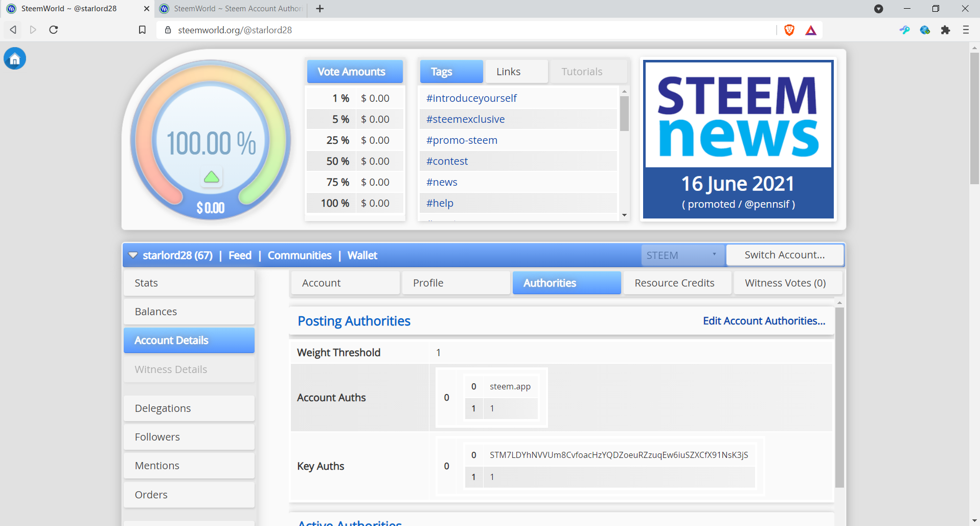Open a new browser tab with plus
This screenshot has height=526, width=980.
pyautogui.click(x=320, y=9)
